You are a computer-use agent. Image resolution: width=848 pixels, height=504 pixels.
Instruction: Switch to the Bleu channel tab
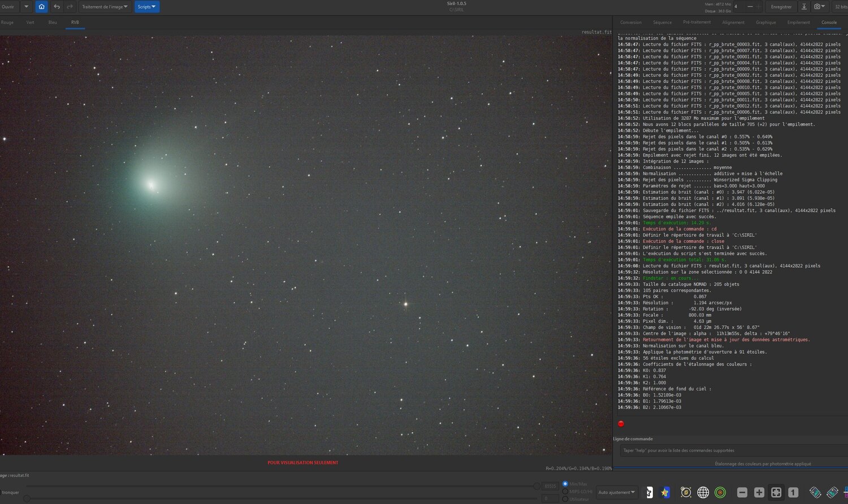(x=53, y=23)
